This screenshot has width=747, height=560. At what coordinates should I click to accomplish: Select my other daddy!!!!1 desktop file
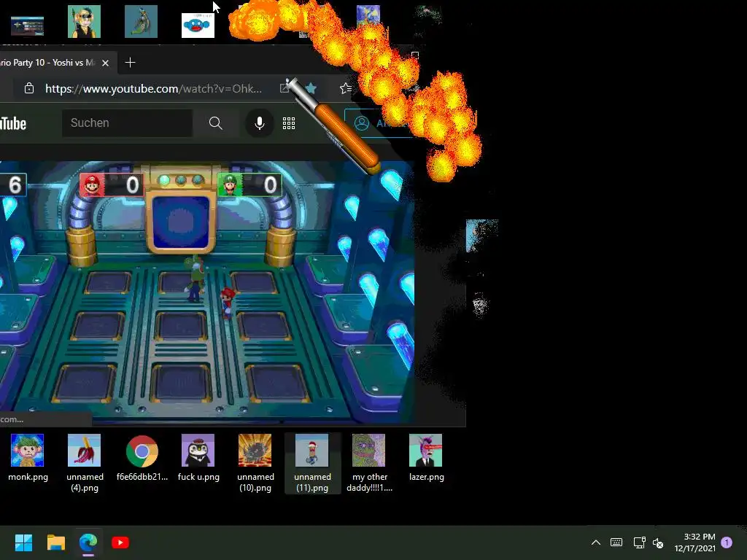coord(369,463)
